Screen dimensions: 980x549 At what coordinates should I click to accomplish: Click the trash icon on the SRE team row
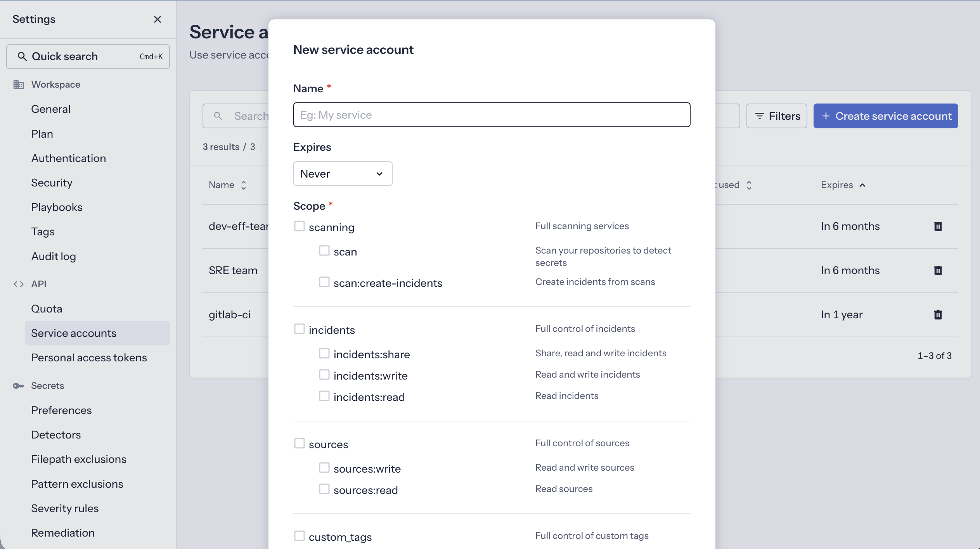click(938, 270)
